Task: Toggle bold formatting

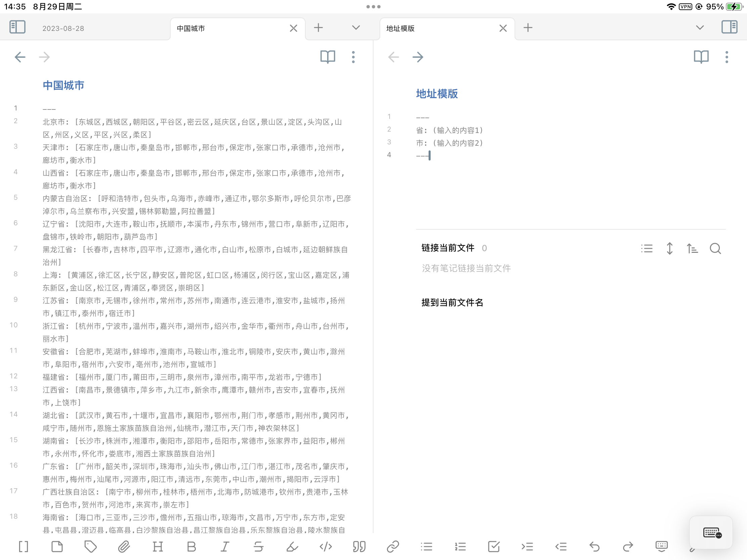Action: 191,547
